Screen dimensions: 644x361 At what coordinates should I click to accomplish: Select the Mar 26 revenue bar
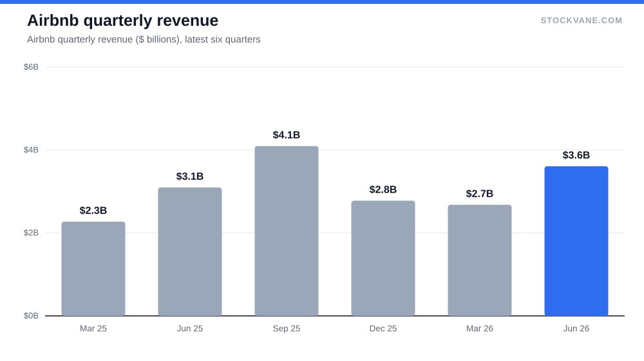coord(479,260)
